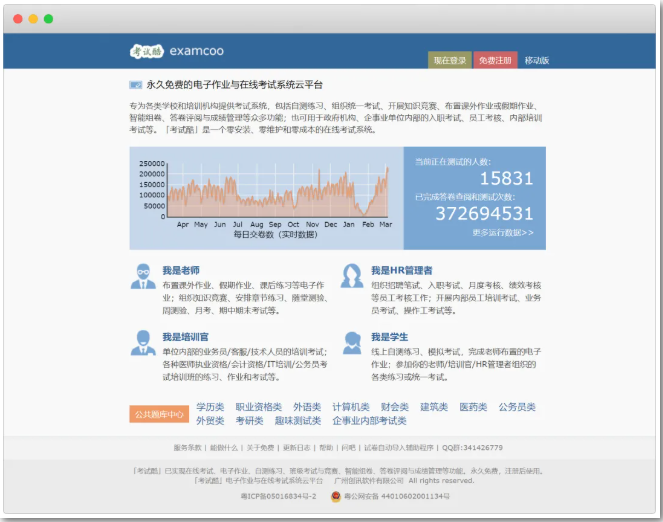The width and height of the screenshot is (663, 522).
Task: Select the 计算机类 question category
Action: coord(351,407)
